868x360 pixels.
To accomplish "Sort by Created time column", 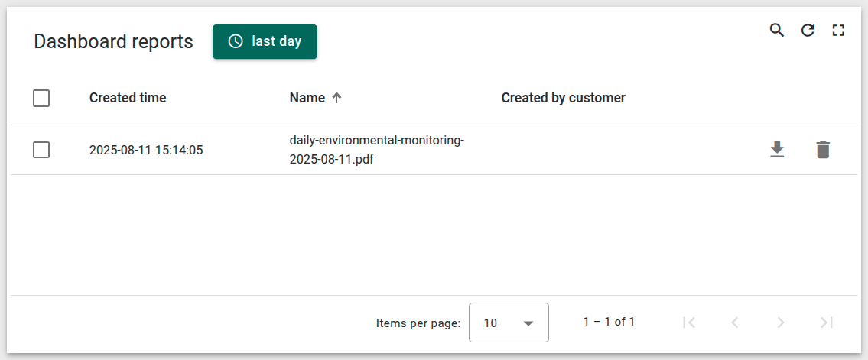I will click(x=128, y=98).
